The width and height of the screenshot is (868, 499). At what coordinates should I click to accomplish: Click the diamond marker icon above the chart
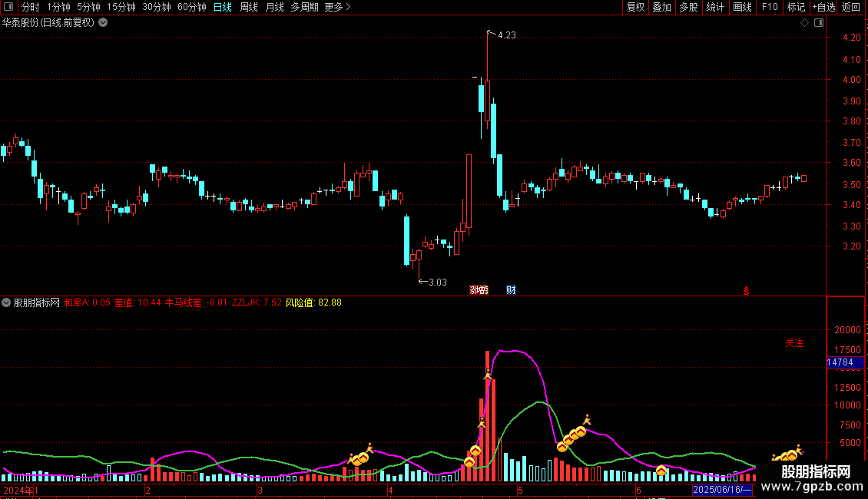click(804, 23)
